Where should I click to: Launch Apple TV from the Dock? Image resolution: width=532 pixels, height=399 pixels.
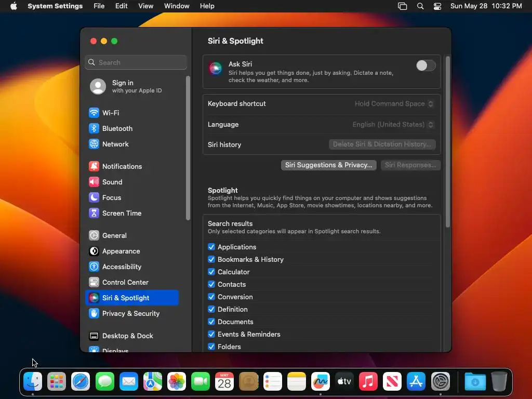[344, 381]
